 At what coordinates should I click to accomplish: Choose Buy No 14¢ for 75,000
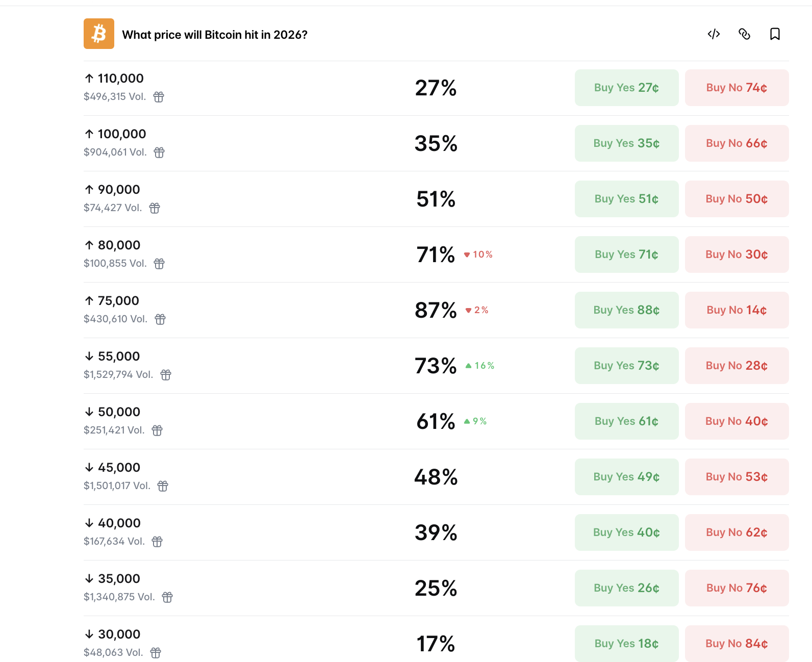[737, 310]
